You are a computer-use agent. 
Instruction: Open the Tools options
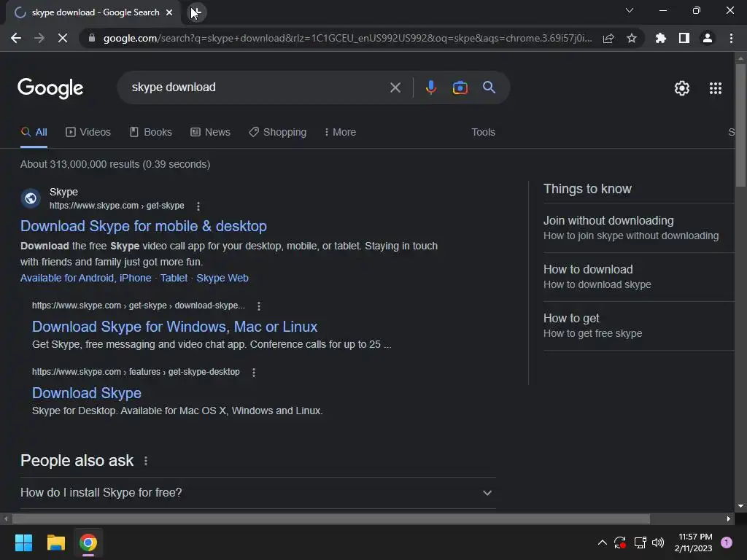tap(483, 133)
